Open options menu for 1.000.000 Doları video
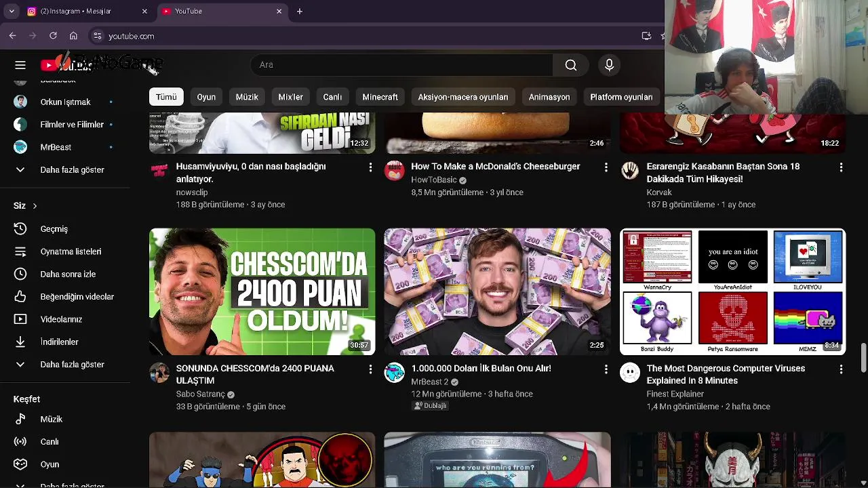Image resolution: width=868 pixels, height=488 pixels. pyautogui.click(x=606, y=369)
